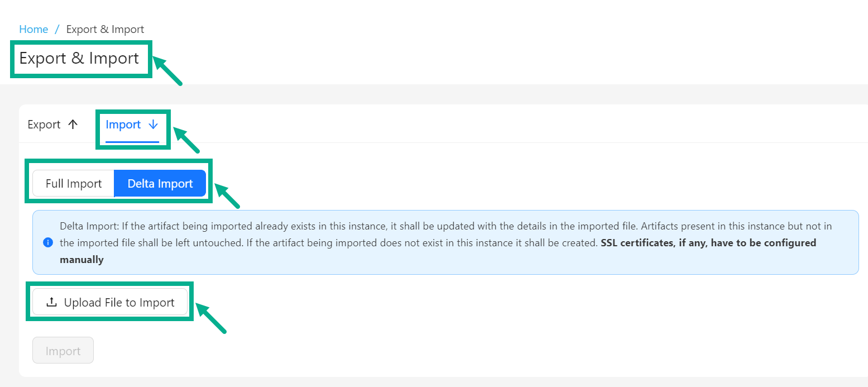The image size is (868, 387).
Task: Choose the Full Import option
Action: (74, 184)
